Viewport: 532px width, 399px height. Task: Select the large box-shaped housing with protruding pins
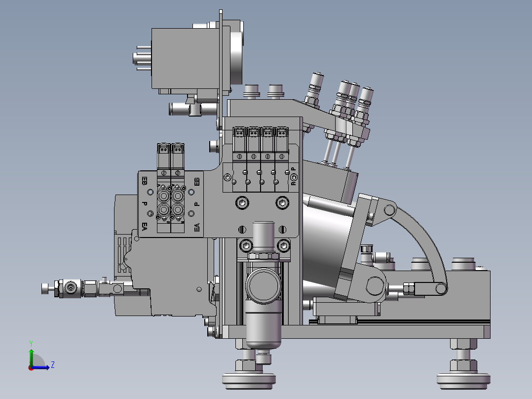185,58
